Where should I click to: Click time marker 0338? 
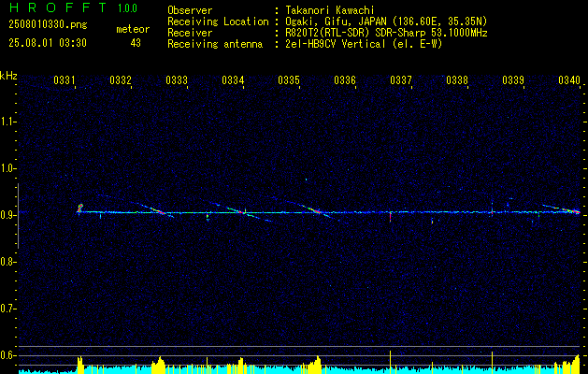[457, 80]
